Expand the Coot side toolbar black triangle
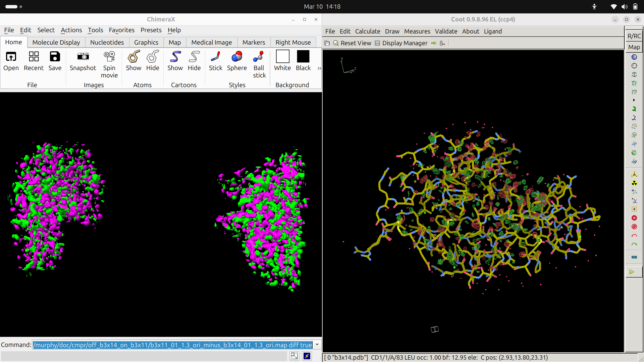Image resolution: width=644 pixels, height=362 pixels. [634, 100]
